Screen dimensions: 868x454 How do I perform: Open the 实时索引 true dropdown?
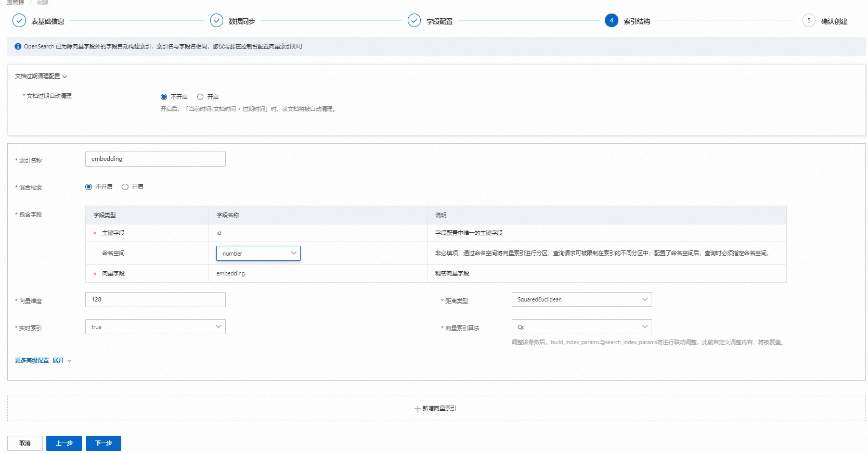coord(155,327)
